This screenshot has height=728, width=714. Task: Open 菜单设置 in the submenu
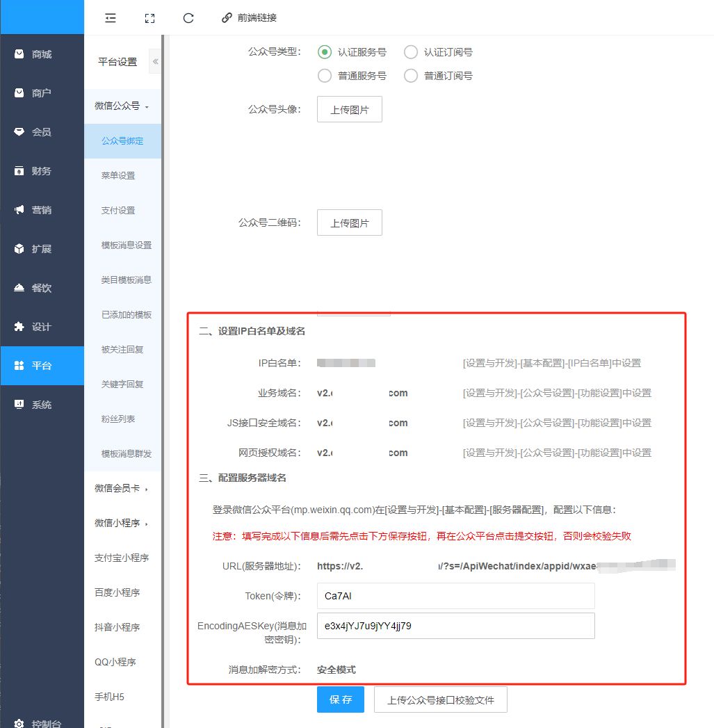pyautogui.click(x=118, y=176)
